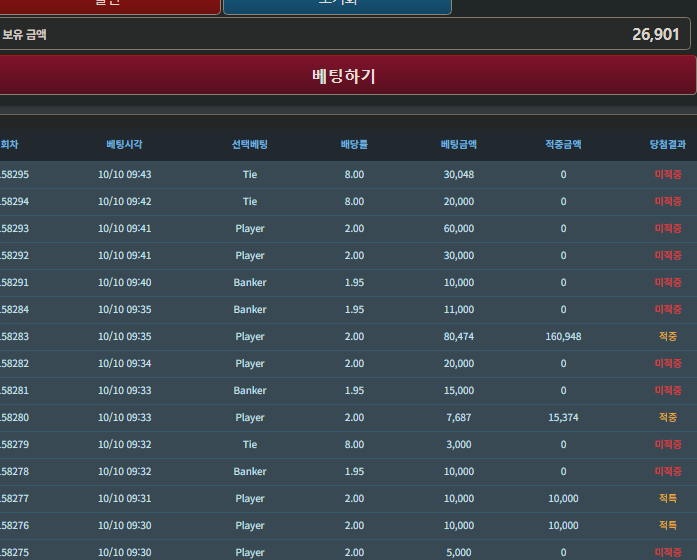Viewport: 697px width, 560px height.
Task: Select round number 58292
Action: pyautogui.click(x=14, y=256)
